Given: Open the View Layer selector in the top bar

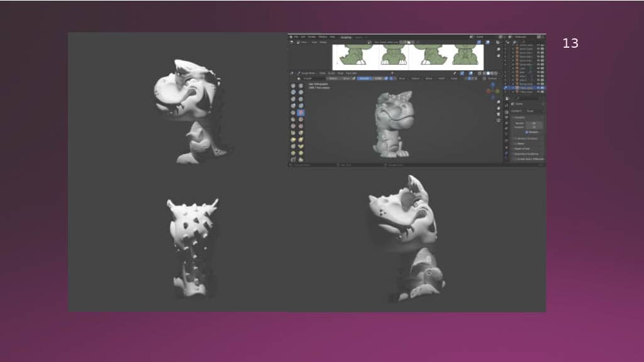Looking at the screenshot, I should point(524,37).
